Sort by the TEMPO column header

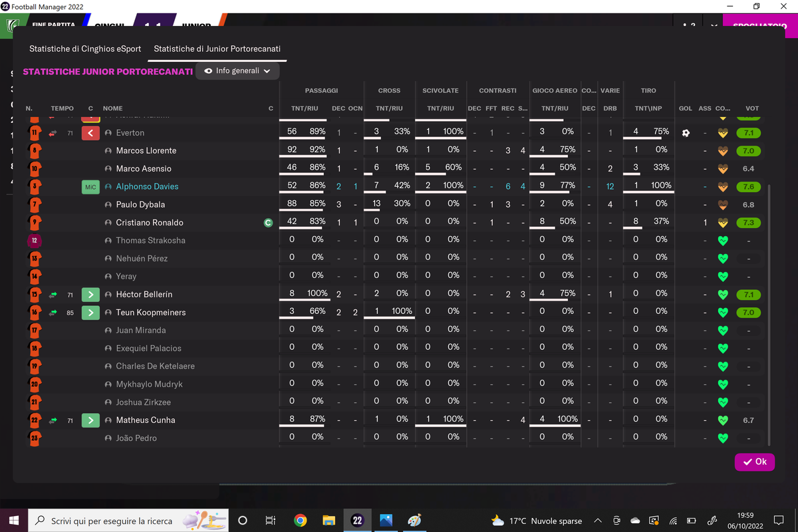pos(63,108)
